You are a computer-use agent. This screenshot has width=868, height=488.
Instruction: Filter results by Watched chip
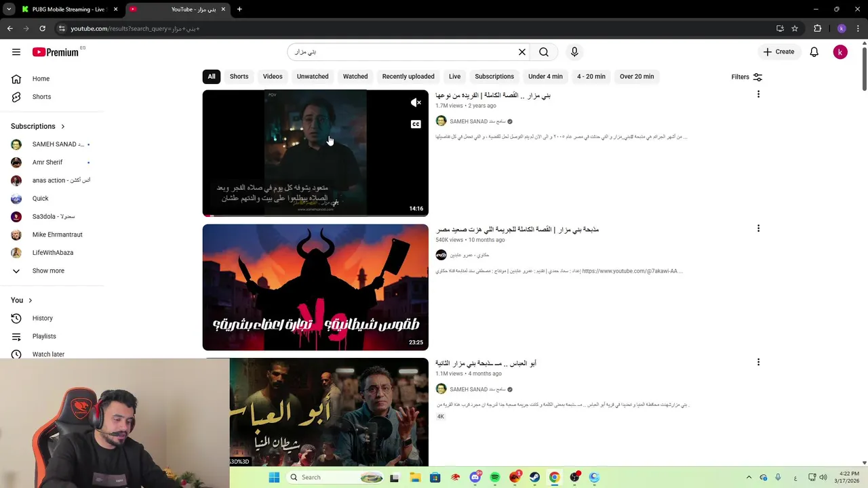tap(355, 77)
